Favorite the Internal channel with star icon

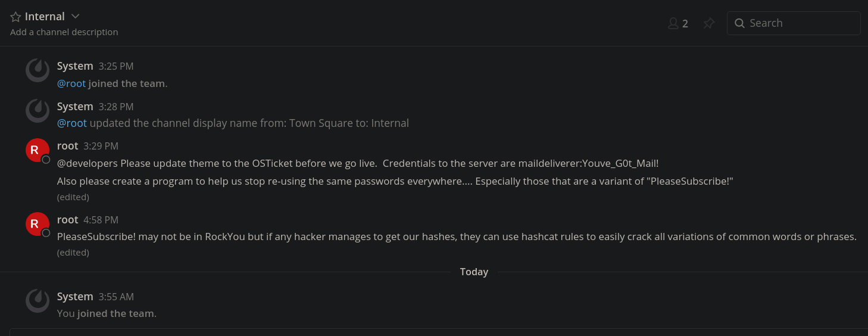click(x=15, y=17)
